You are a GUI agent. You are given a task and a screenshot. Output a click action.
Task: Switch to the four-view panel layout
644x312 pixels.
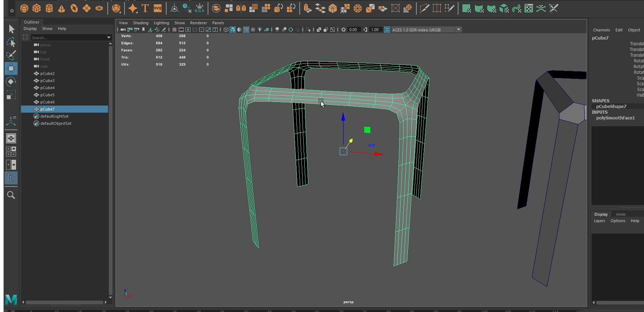click(11, 152)
